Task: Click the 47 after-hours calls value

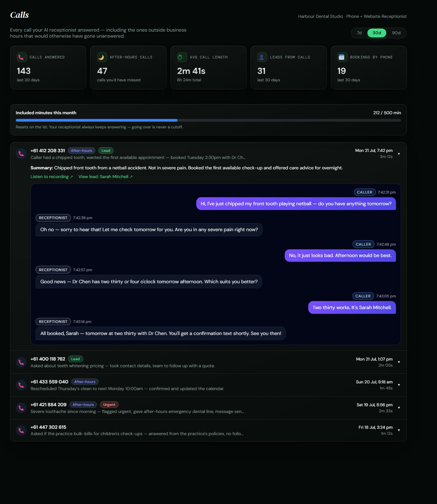Action: pos(102,71)
